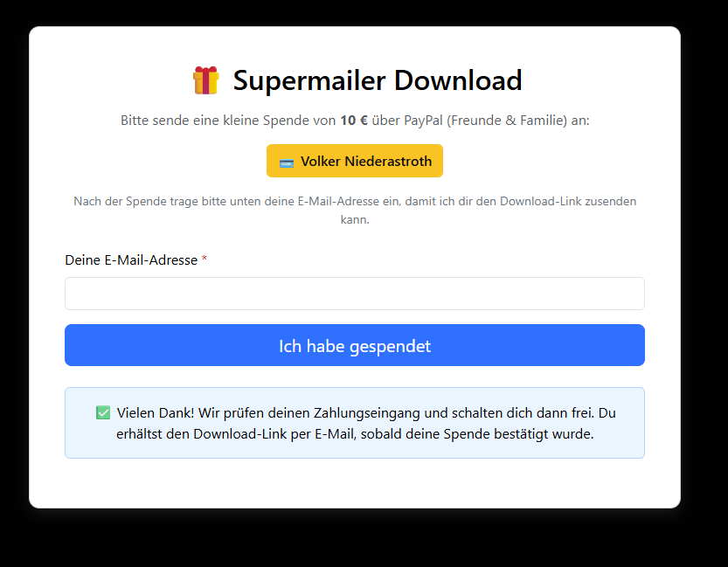Click the PayPal (Freunde & Familie) text
The image size is (728, 567).
tap(486, 121)
